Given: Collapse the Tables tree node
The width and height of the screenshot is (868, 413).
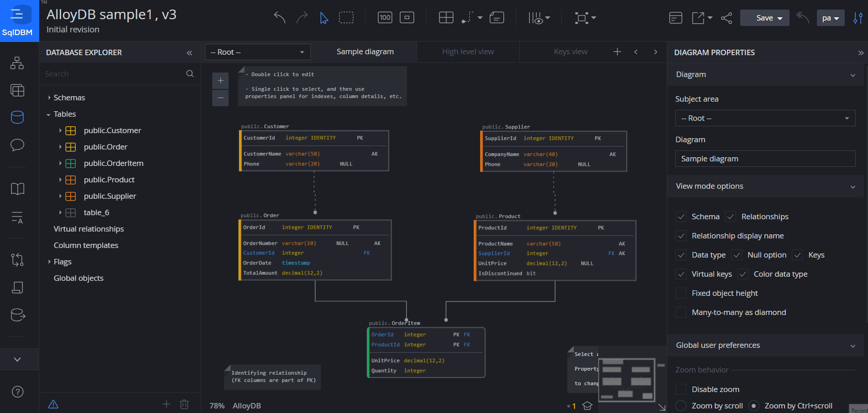Looking at the screenshot, I should pyautogui.click(x=48, y=114).
